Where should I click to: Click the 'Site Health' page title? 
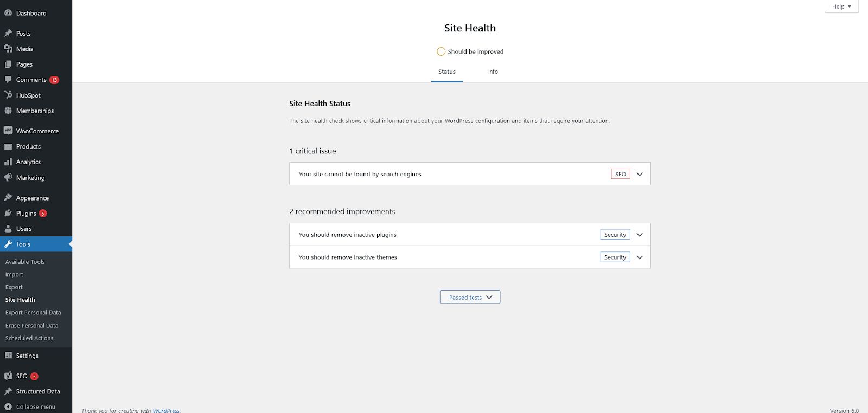click(470, 28)
